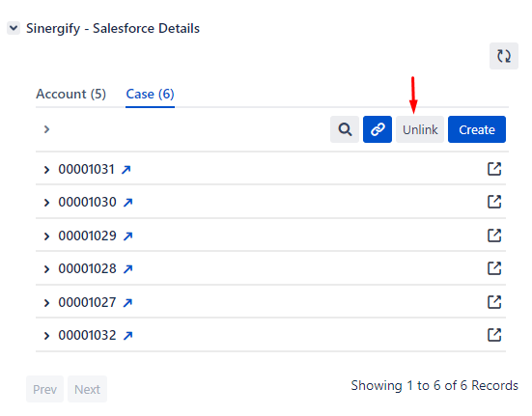The height and width of the screenshot is (416, 532).
Task: Collapse Sinergify - Salesforce Details section
Action: (14, 28)
